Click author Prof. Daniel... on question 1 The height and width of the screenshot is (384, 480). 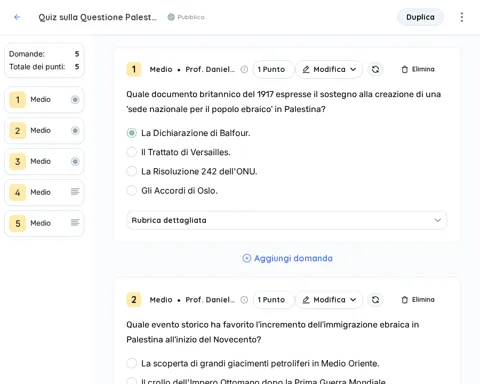(x=210, y=69)
